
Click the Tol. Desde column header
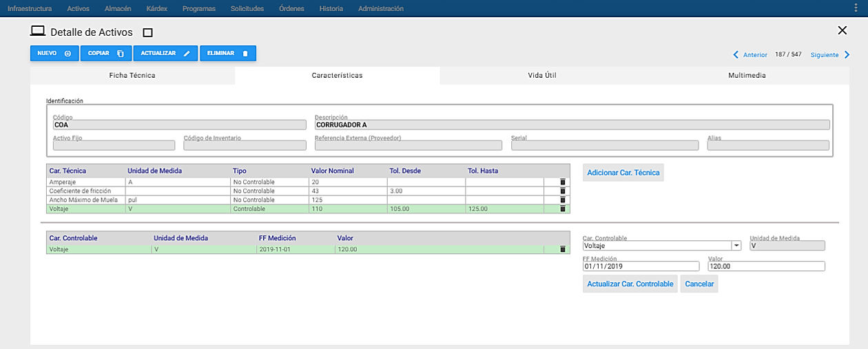[405, 171]
